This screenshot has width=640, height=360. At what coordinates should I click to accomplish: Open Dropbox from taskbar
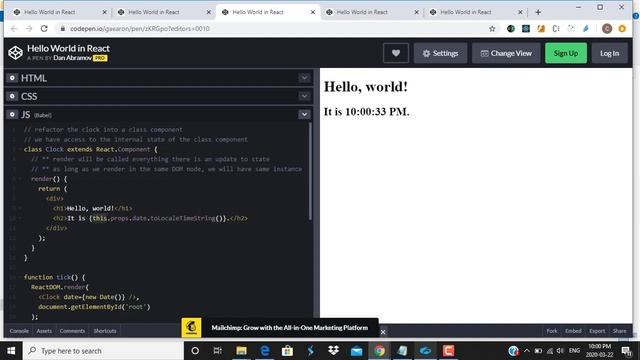(x=333, y=351)
